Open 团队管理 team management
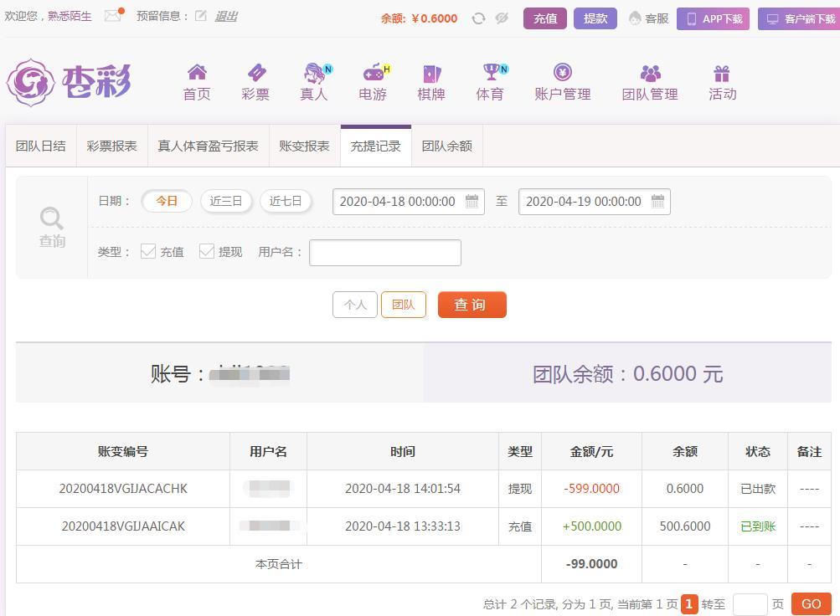Viewport: 840px width, 616px height. (x=650, y=82)
